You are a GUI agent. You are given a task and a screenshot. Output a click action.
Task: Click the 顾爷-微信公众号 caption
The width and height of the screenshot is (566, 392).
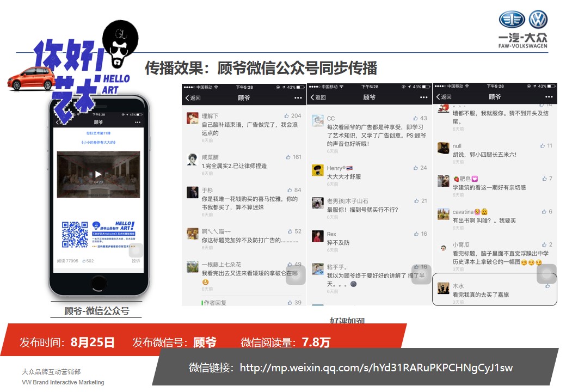click(x=97, y=310)
